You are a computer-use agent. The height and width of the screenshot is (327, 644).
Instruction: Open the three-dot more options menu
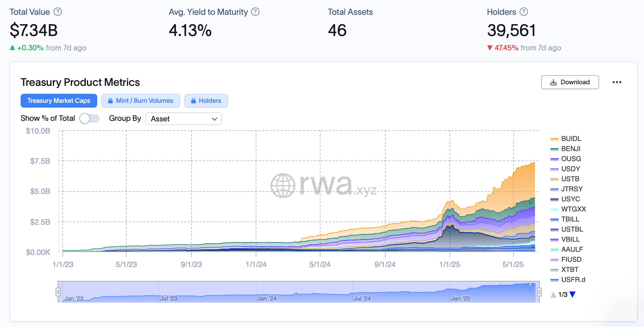pos(617,82)
